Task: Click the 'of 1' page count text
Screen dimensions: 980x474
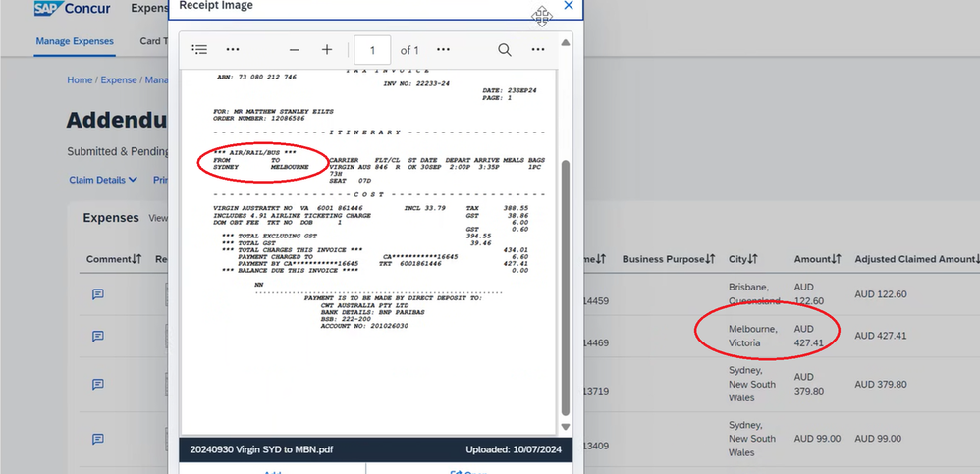Action: click(409, 50)
